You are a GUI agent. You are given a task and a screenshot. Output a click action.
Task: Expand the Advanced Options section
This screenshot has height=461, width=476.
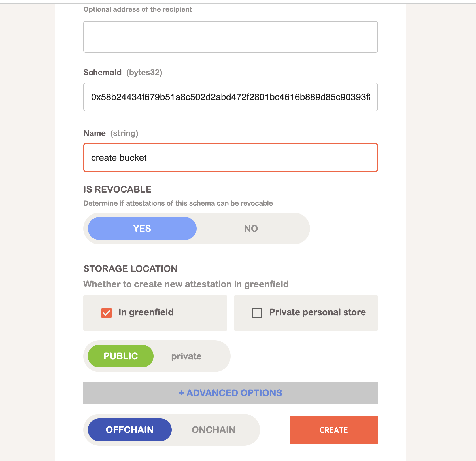point(230,393)
